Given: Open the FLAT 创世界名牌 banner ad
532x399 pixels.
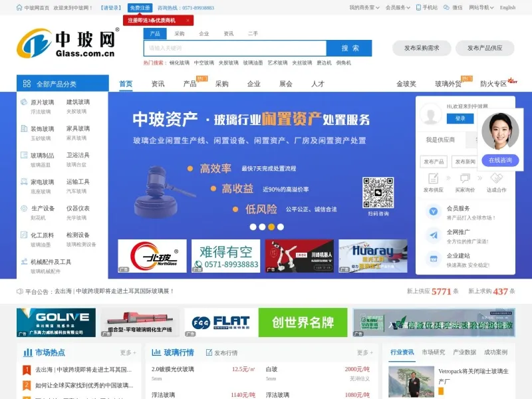Looking at the screenshot, I should (265, 323).
